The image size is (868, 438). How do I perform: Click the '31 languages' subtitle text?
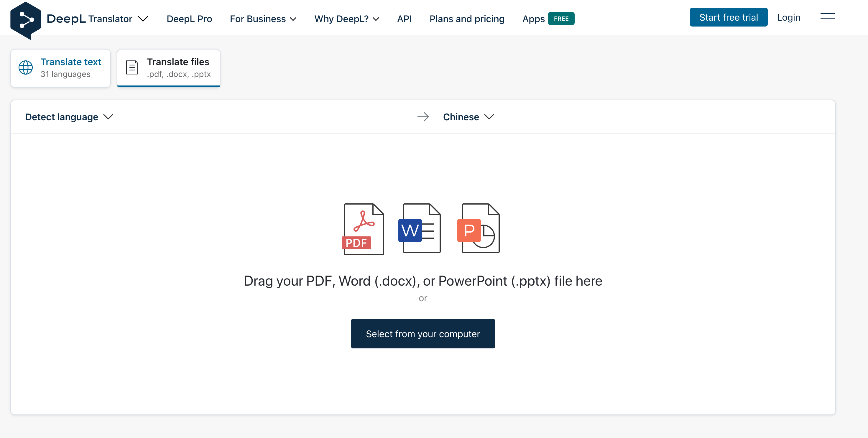pyautogui.click(x=65, y=74)
